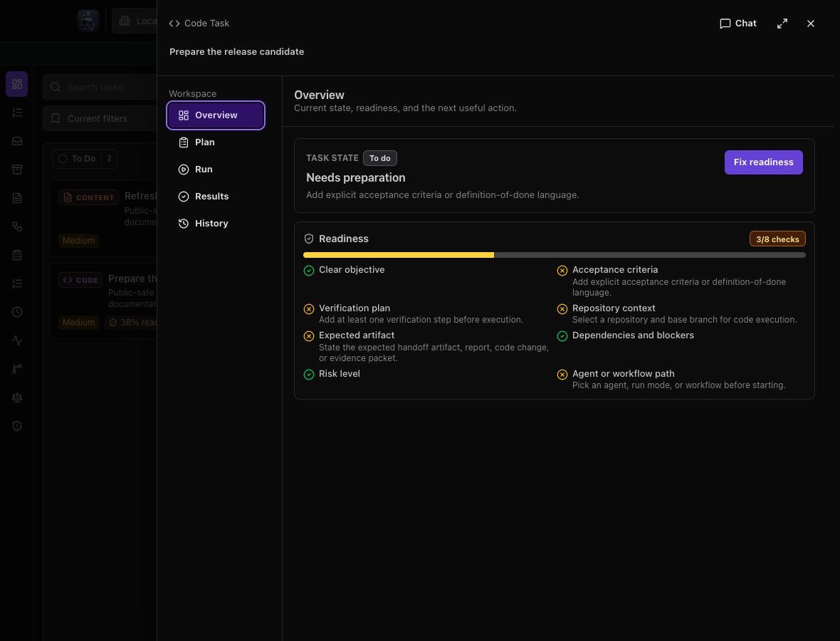Click the bookmark icon in Current filters

click(x=56, y=118)
